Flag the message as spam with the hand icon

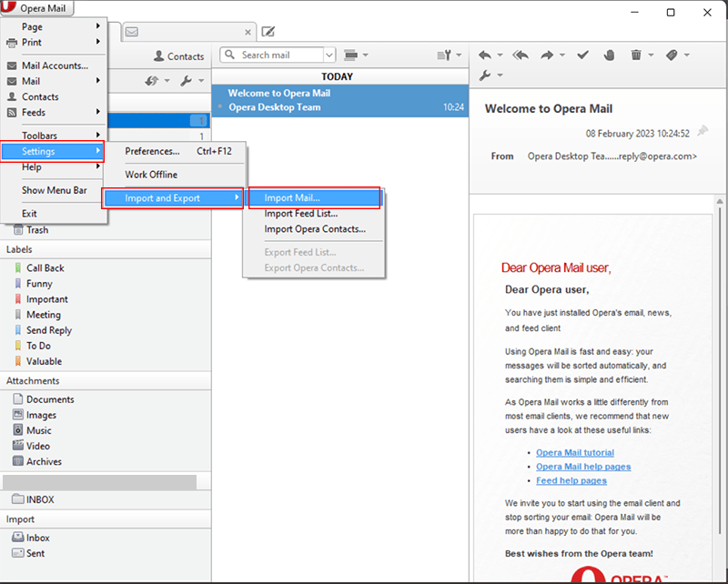click(x=610, y=55)
